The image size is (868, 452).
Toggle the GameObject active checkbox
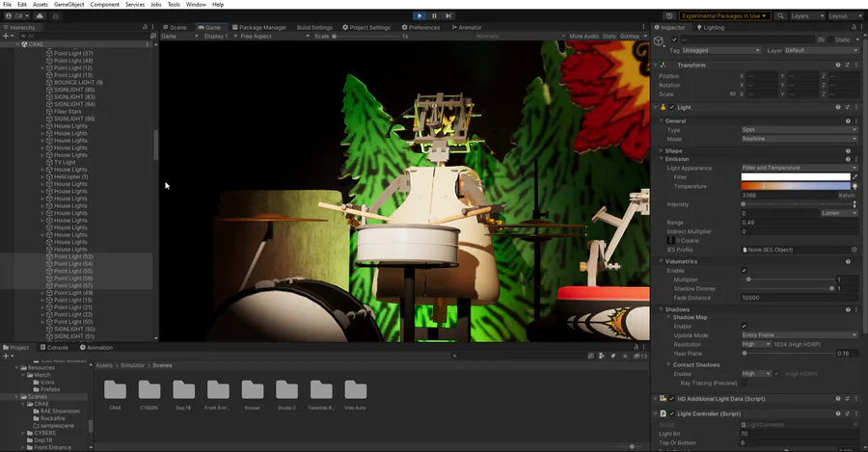(674, 40)
